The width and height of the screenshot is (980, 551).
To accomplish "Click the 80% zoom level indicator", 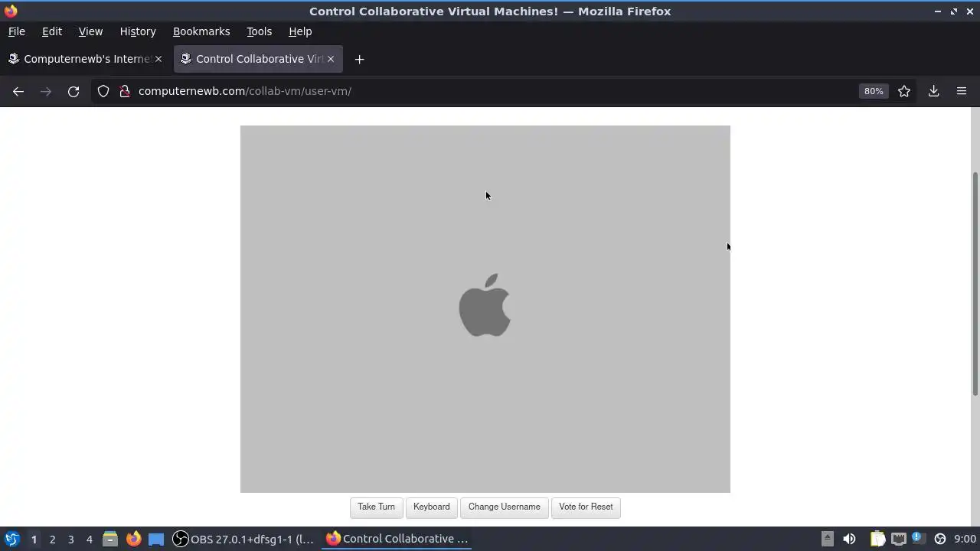I will coord(874,91).
